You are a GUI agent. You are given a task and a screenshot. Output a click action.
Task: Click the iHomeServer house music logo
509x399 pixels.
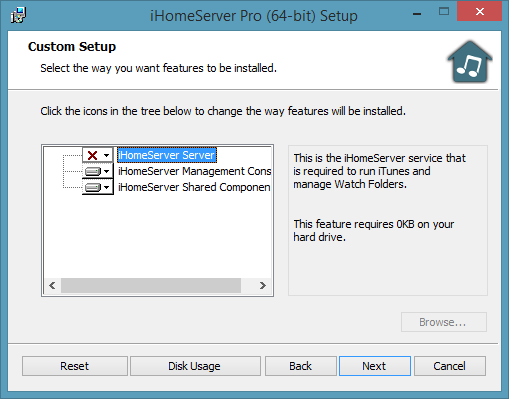coord(470,62)
